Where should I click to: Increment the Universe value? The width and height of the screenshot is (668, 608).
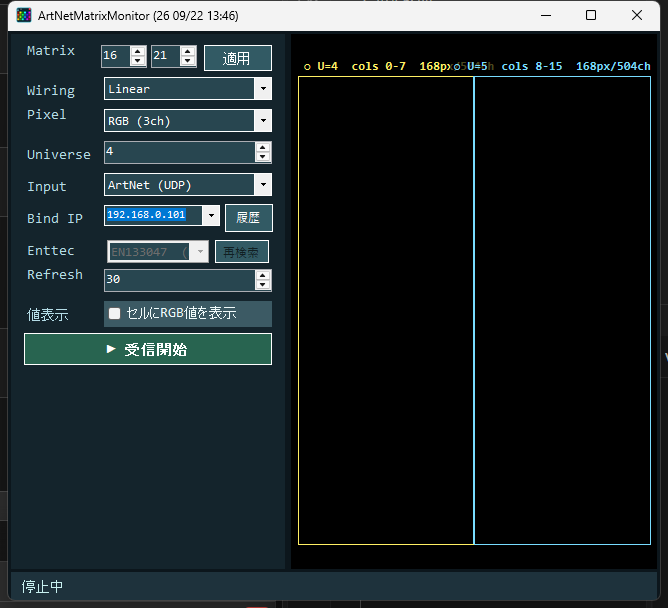coord(263,147)
